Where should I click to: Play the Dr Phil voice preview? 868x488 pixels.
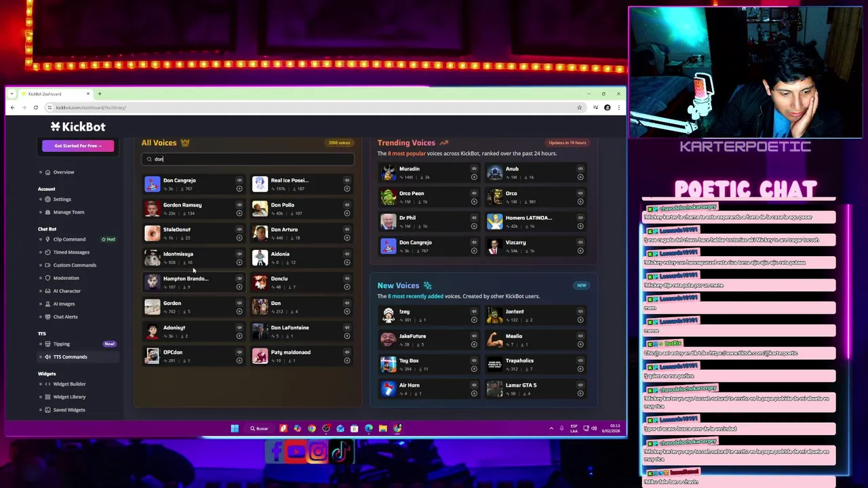coord(473,218)
